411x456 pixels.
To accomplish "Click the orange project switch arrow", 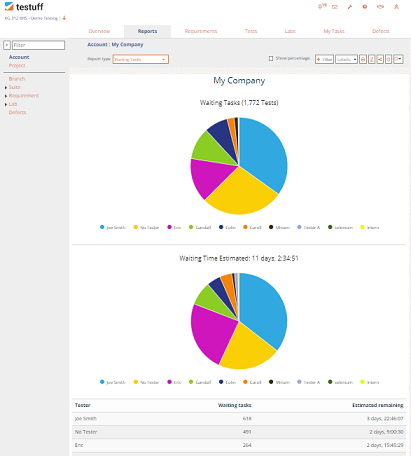I will click(64, 18).
